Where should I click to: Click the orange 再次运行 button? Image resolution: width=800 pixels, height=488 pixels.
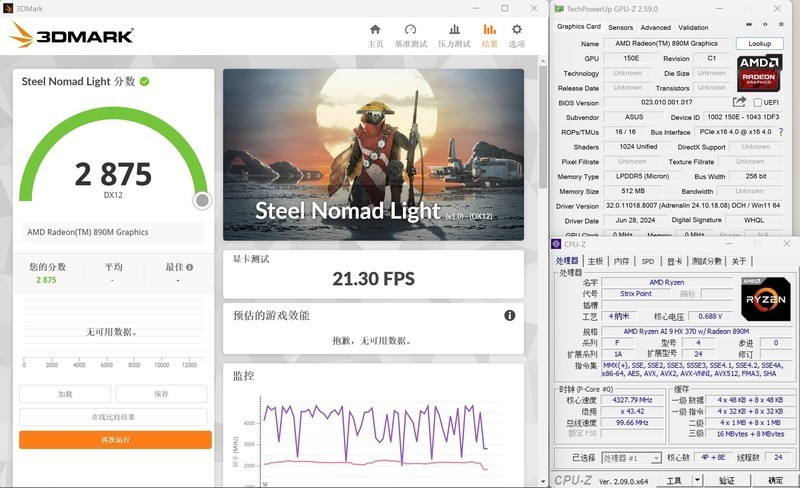point(115,440)
